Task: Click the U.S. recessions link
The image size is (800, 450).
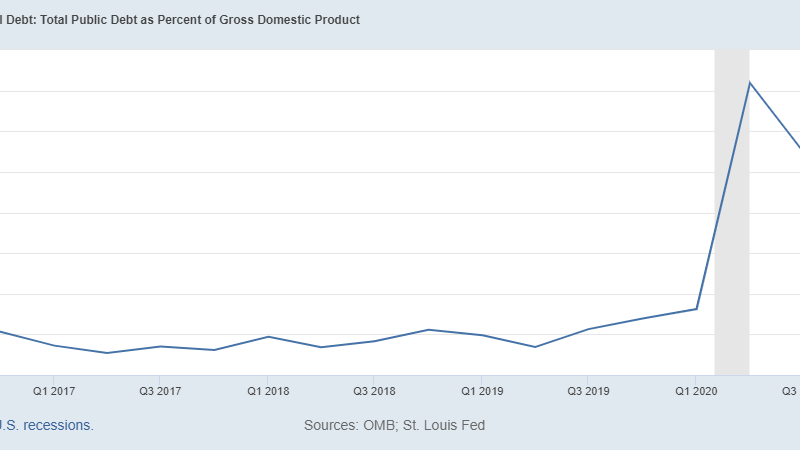Action: [46, 425]
